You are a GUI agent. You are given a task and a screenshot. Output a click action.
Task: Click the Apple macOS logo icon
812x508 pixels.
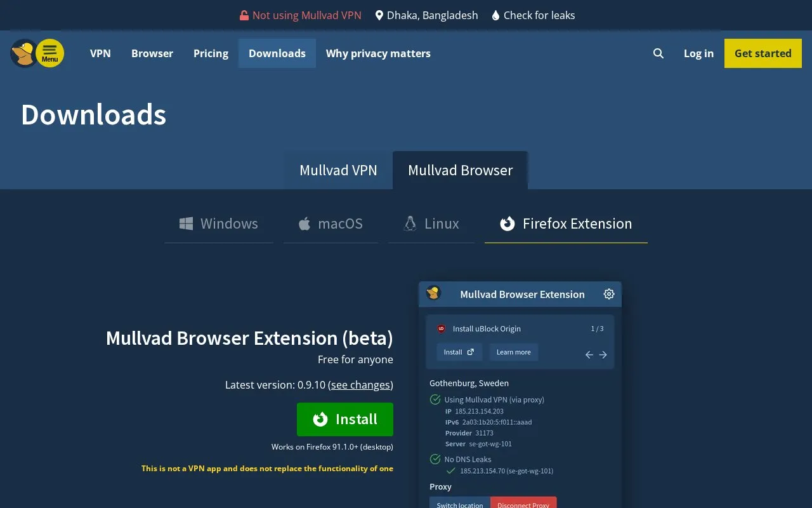click(x=304, y=224)
